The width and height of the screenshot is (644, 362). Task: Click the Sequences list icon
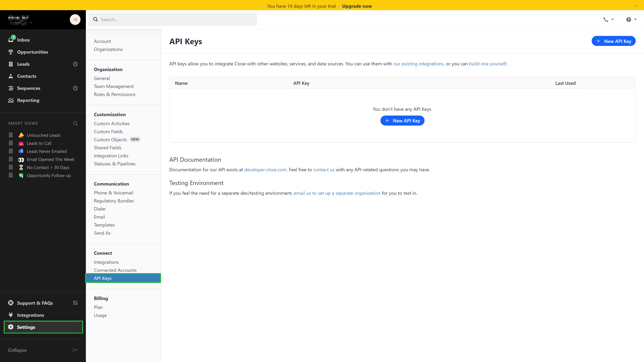[11, 88]
